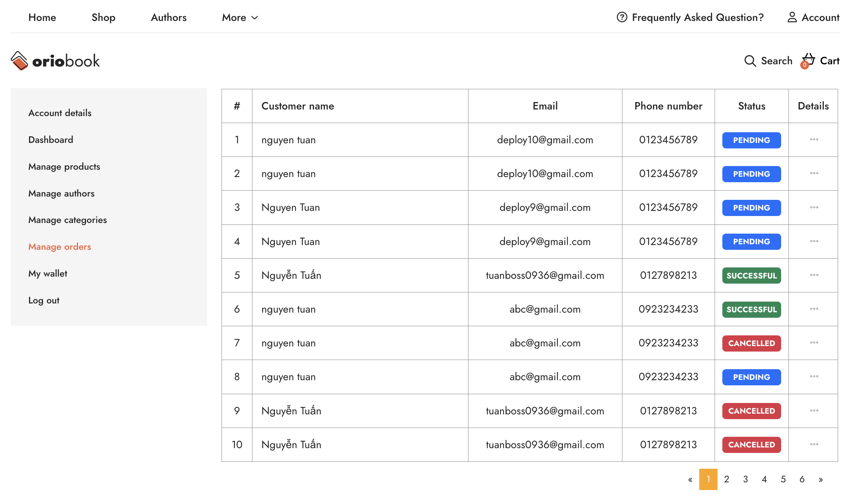
Task: Click the SUCCESSFUL status badge for order 6
Action: [751, 309]
